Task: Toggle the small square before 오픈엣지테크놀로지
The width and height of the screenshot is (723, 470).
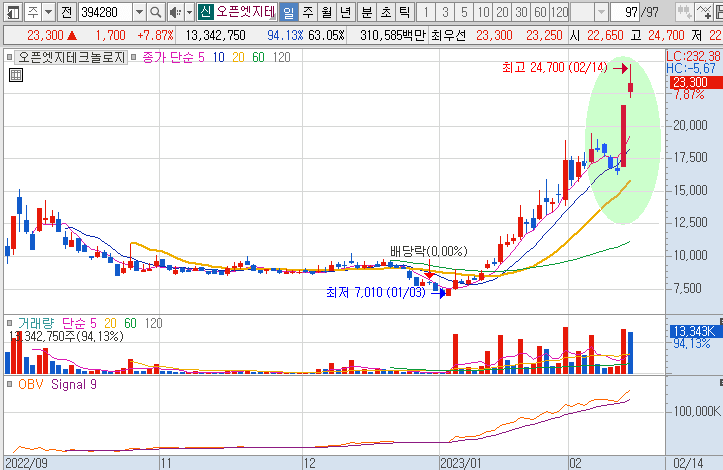Action: pos(9,57)
